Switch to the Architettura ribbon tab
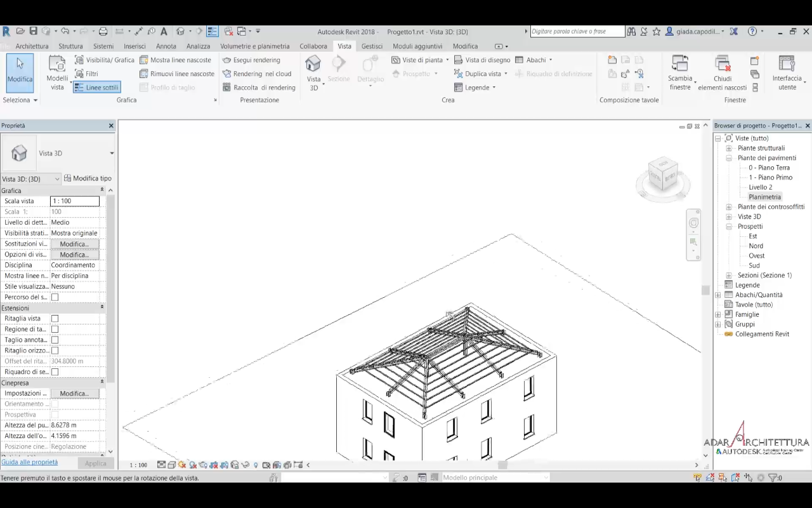This screenshot has height=508, width=812. (x=32, y=46)
